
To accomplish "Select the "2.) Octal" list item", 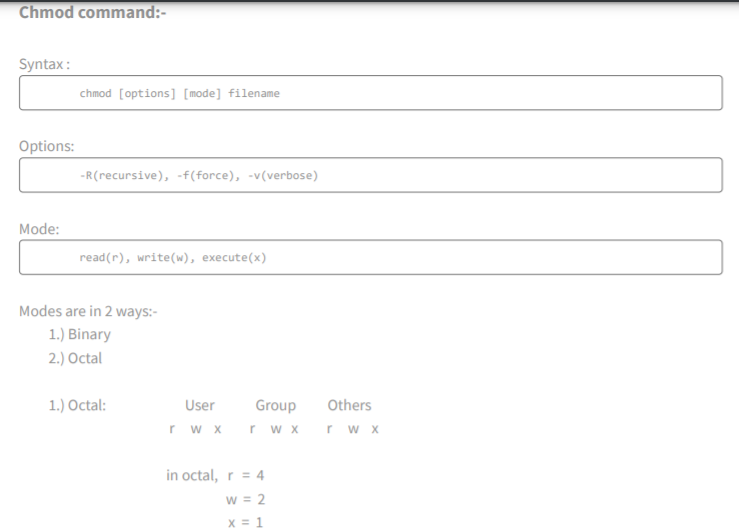I will point(75,358).
